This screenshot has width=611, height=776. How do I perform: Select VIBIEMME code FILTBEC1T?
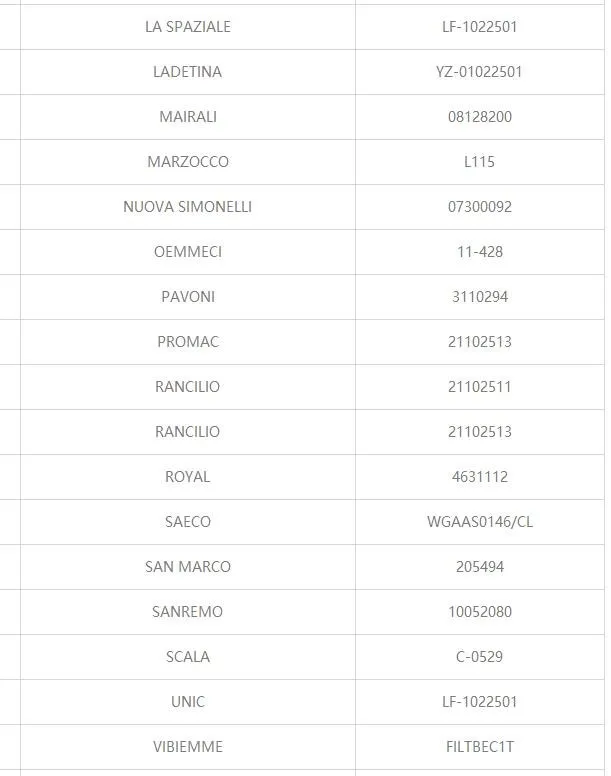pyautogui.click(x=479, y=747)
